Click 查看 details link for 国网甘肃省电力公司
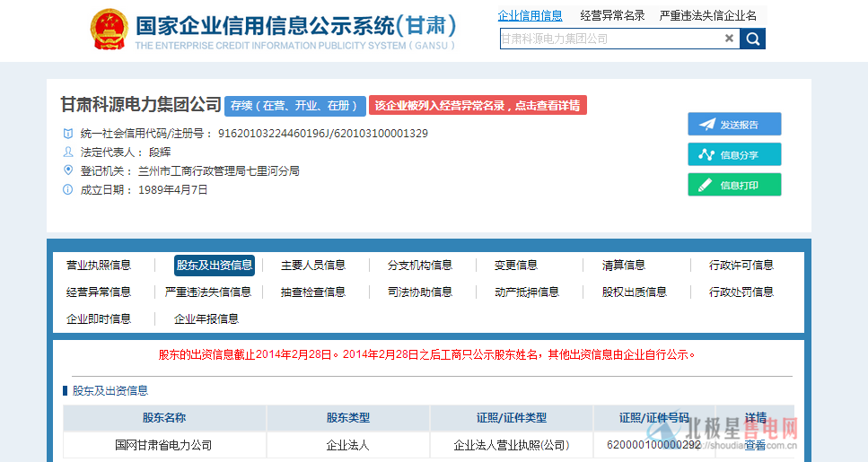 pos(755,445)
